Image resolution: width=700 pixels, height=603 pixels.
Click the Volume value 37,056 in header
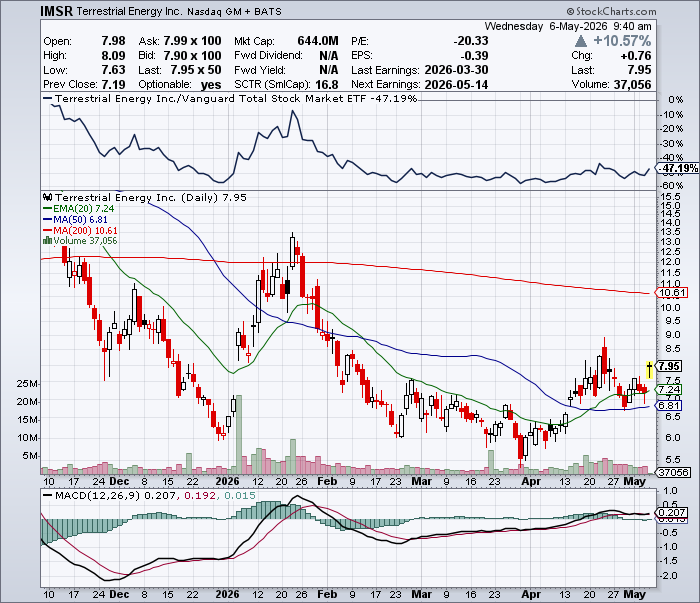coord(633,84)
